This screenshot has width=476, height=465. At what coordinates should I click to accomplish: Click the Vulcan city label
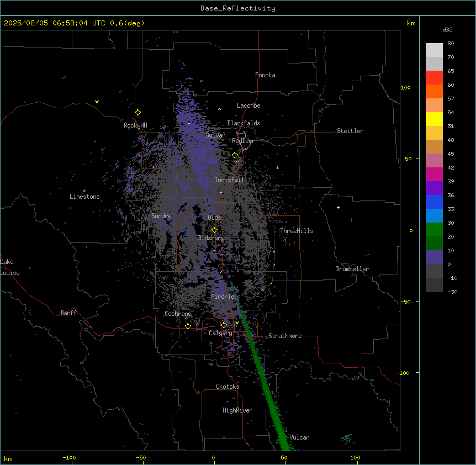[300, 437]
